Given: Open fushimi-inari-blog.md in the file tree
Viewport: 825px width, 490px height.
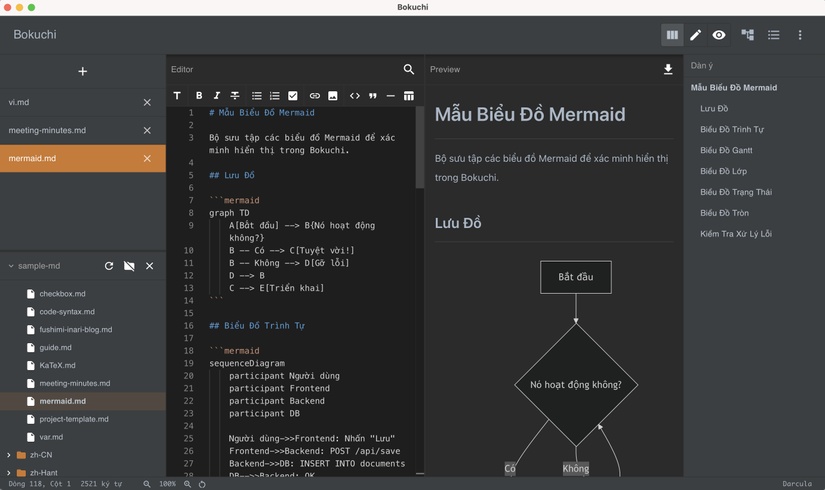Looking at the screenshot, I should [83, 329].
